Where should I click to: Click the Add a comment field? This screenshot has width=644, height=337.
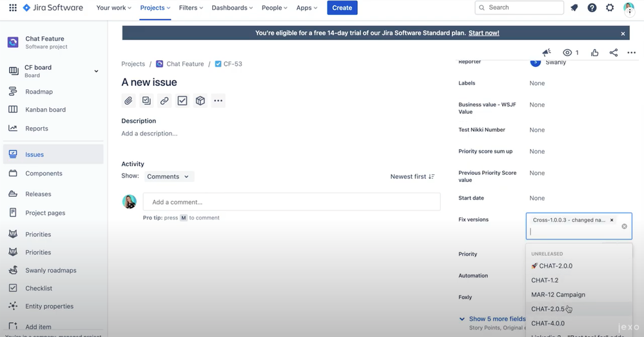[x=291, y=202]
